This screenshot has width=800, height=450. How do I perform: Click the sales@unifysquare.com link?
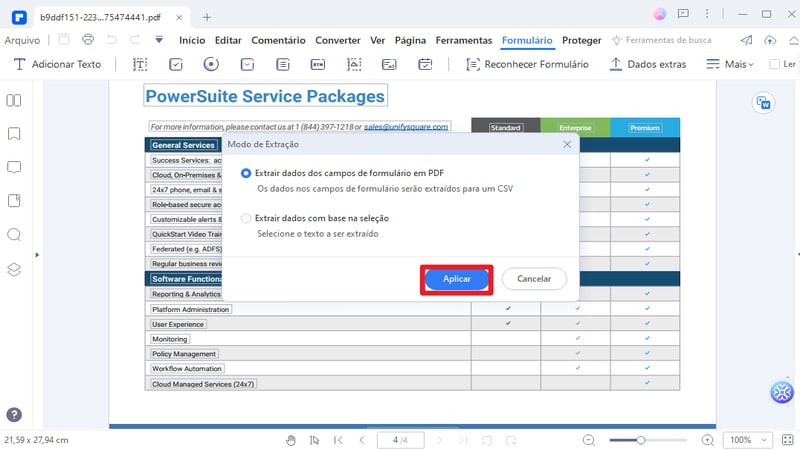[x=406, y=127]
